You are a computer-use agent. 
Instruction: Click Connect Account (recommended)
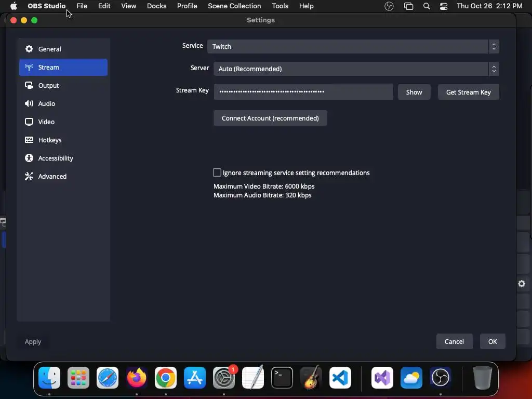(270, 118)
